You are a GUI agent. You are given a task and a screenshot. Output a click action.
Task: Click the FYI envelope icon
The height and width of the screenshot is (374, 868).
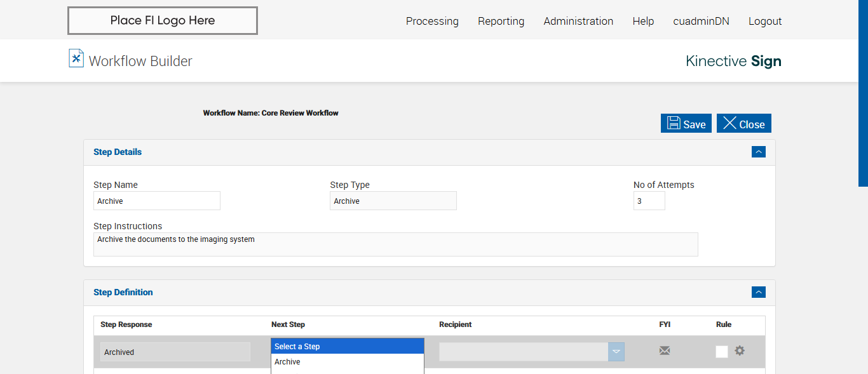click(x=665, y=351)
